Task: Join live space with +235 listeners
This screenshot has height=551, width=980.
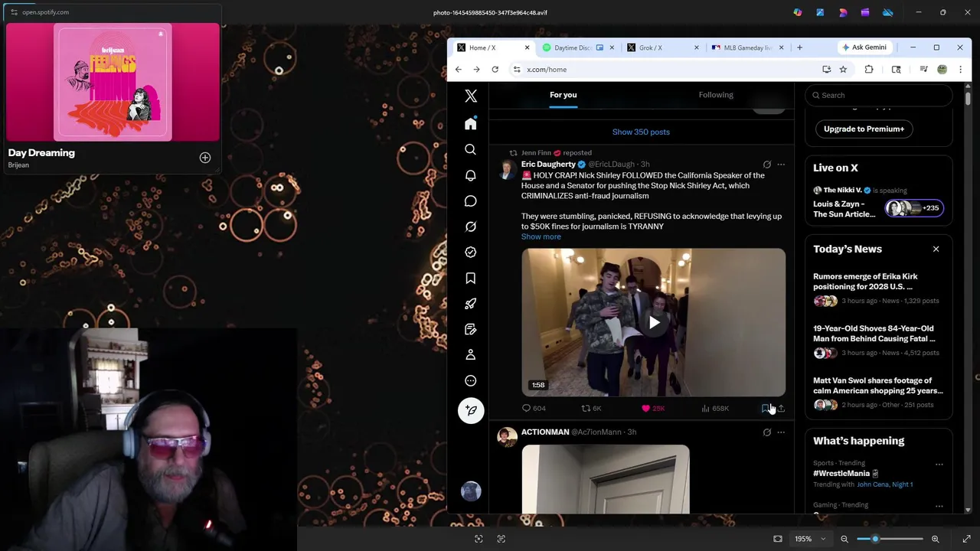Action: 914,208
